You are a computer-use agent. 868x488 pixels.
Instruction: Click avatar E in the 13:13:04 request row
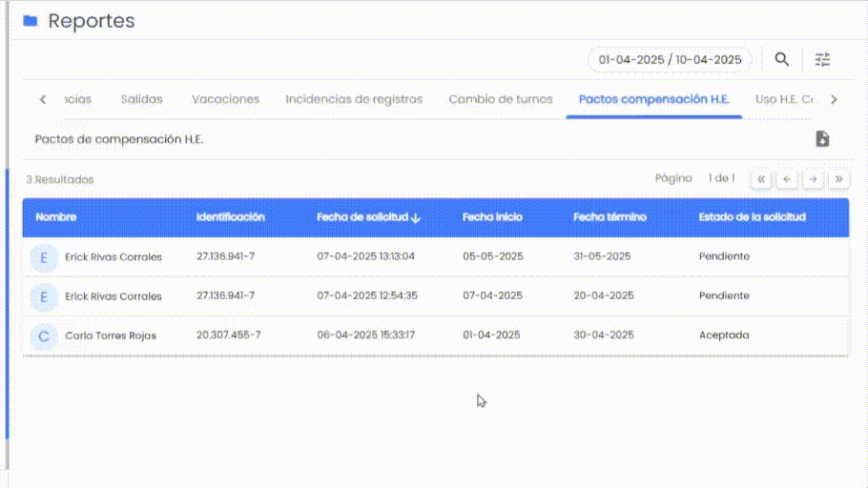43,257
